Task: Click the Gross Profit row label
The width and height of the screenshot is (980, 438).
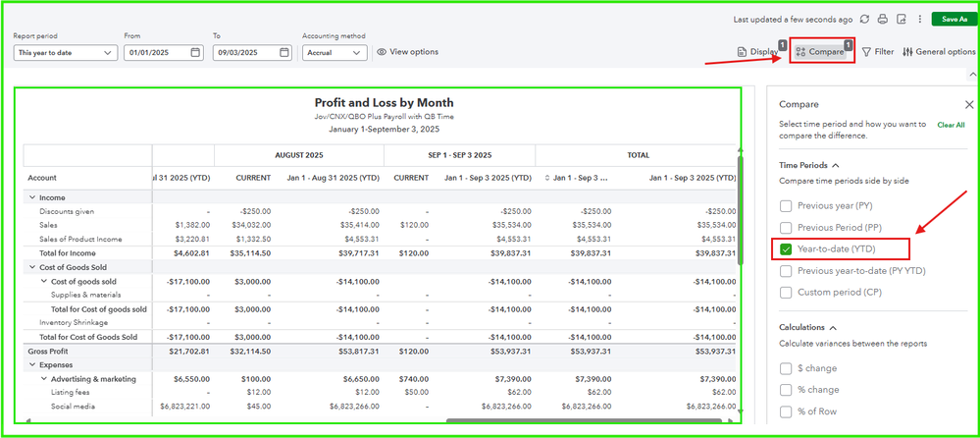Action: (x=48, y=352)
